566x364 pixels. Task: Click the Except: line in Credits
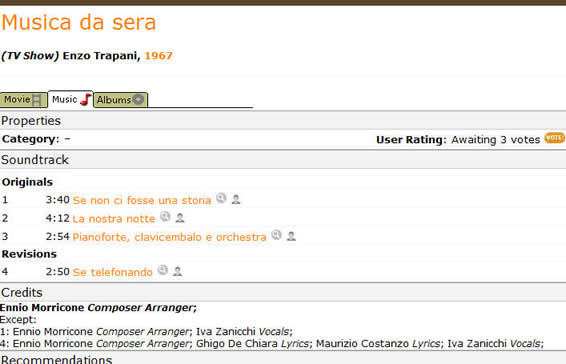click(18, 320)
